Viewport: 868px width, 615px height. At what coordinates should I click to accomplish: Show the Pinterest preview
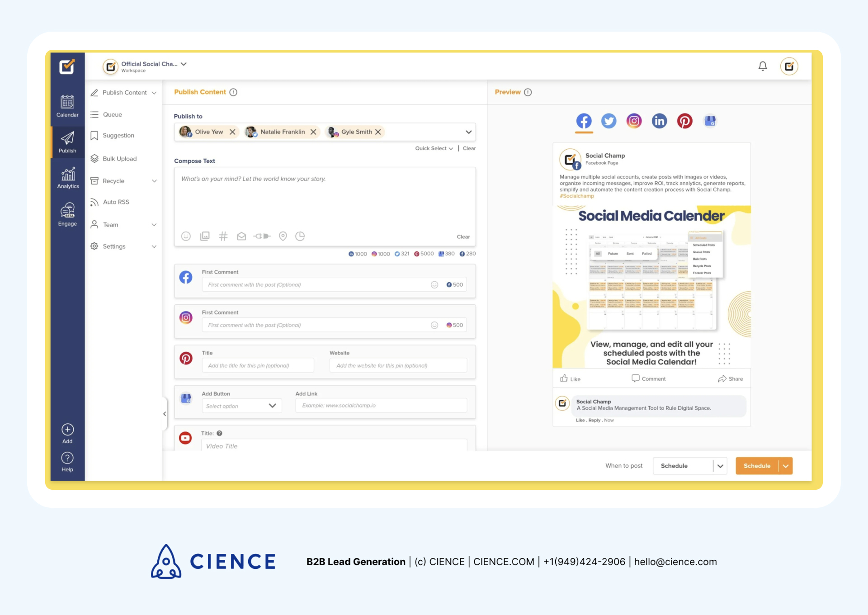(684, 121)
